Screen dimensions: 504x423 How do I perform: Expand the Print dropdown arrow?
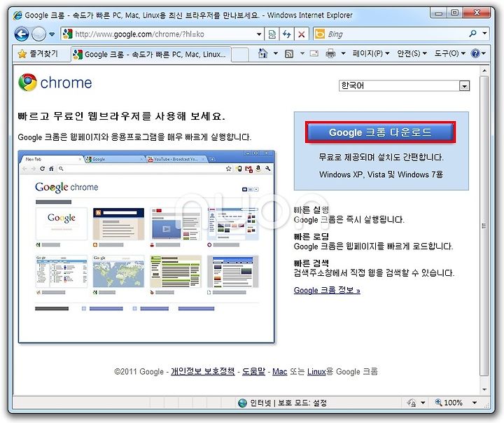343,53
